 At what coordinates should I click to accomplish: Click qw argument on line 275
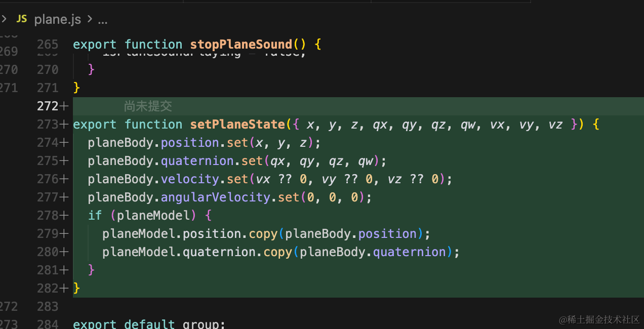tap(365, 161)
